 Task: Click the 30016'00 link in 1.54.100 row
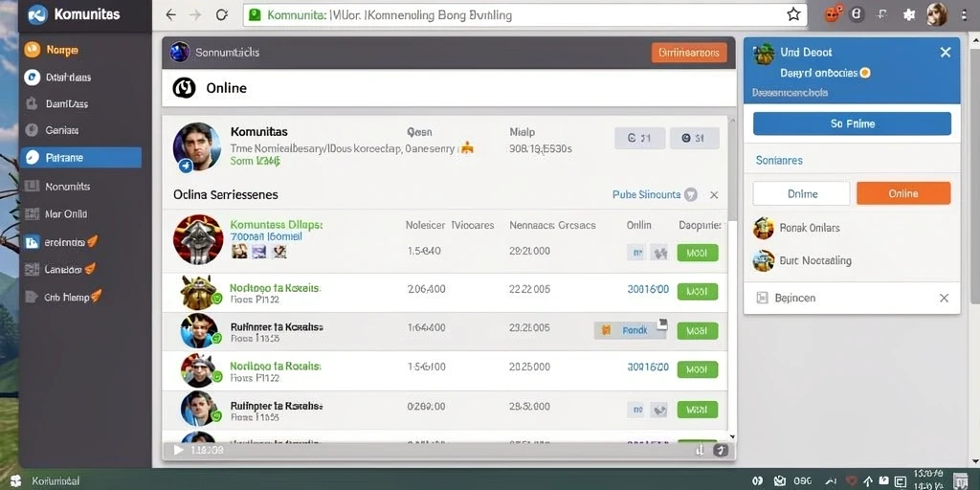tap(648, 367)
